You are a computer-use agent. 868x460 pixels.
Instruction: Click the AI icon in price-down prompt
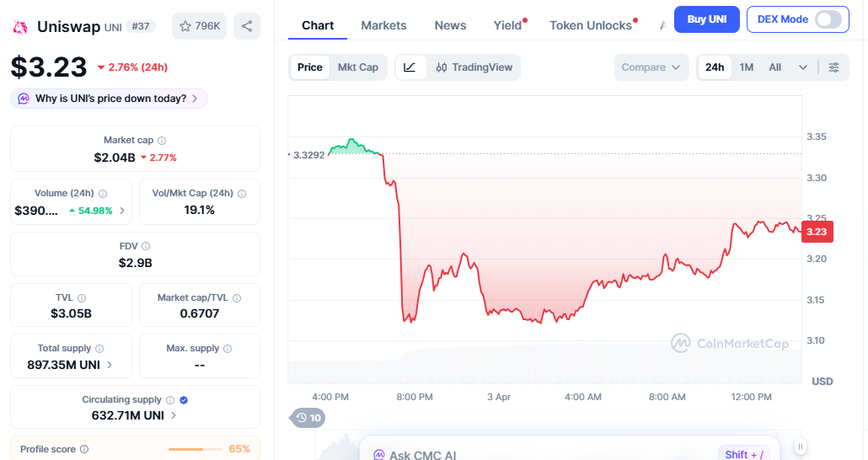pos(24,99)
